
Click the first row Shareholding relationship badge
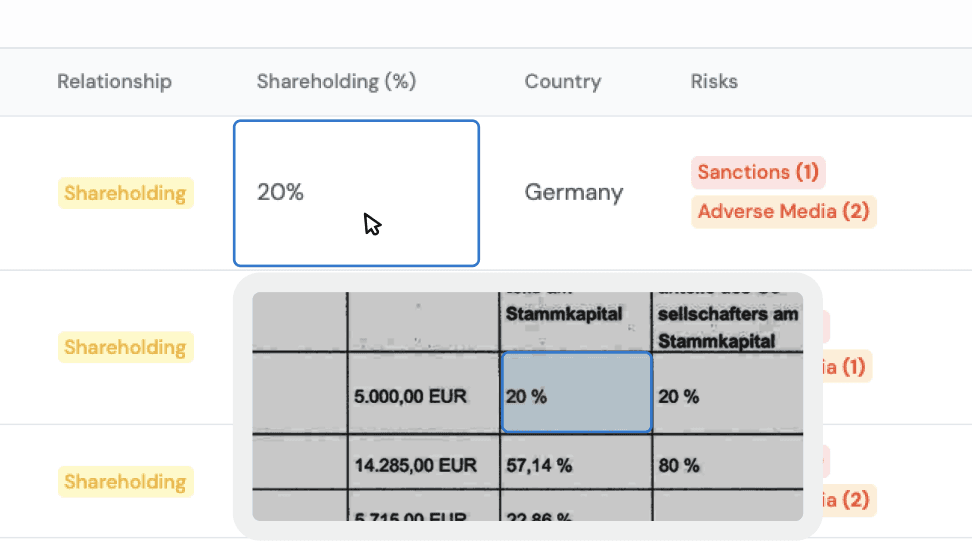coord(125,193)
